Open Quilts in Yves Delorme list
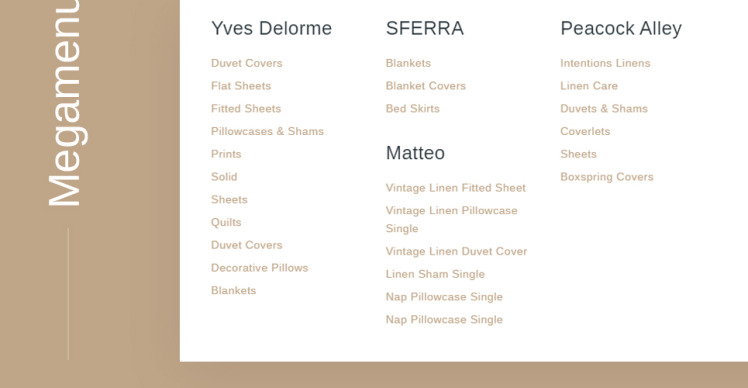The width and height of the screenshot is (748, 388). tap(226, 222)
